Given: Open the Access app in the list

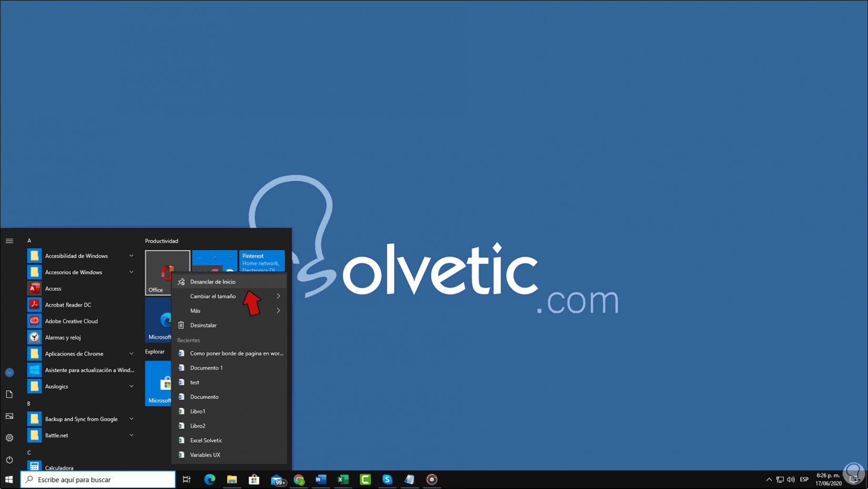Looking at the screenshot, I should 82,288.
